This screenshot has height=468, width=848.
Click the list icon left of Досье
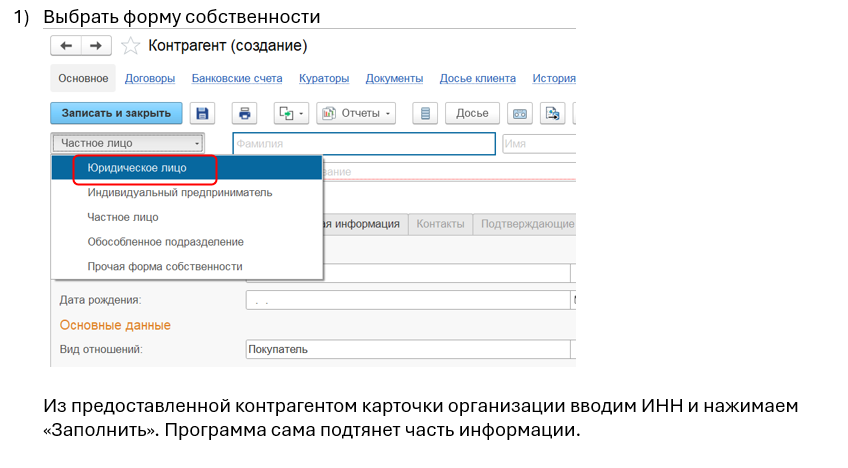click(424, 113)
